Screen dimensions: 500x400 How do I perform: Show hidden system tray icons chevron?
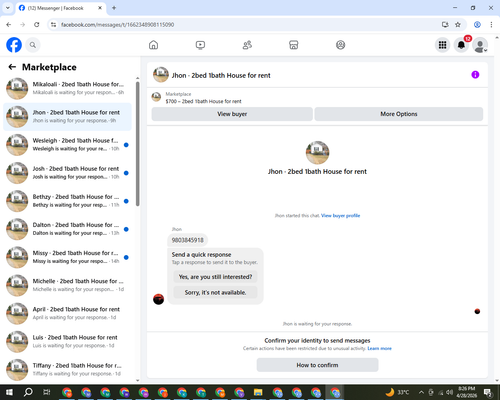421,392
